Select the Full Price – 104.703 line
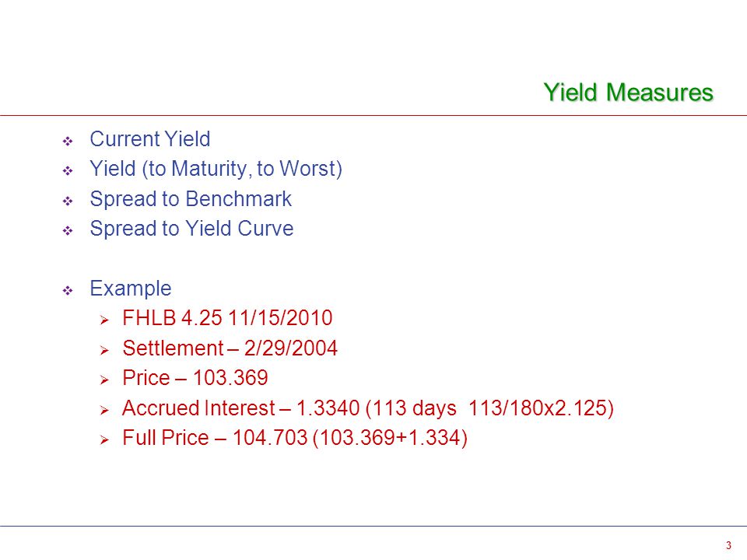 pyautogui.click(x=295, y=438)
